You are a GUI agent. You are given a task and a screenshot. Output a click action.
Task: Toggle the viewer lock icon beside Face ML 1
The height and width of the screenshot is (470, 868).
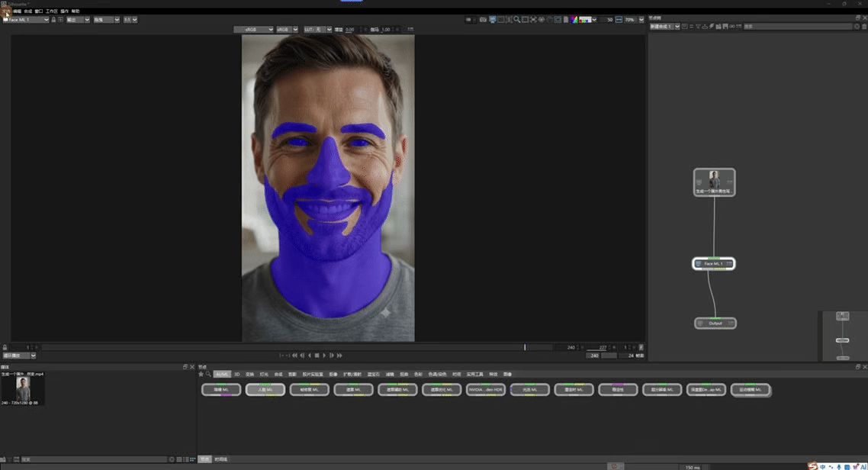pos(53,20)
